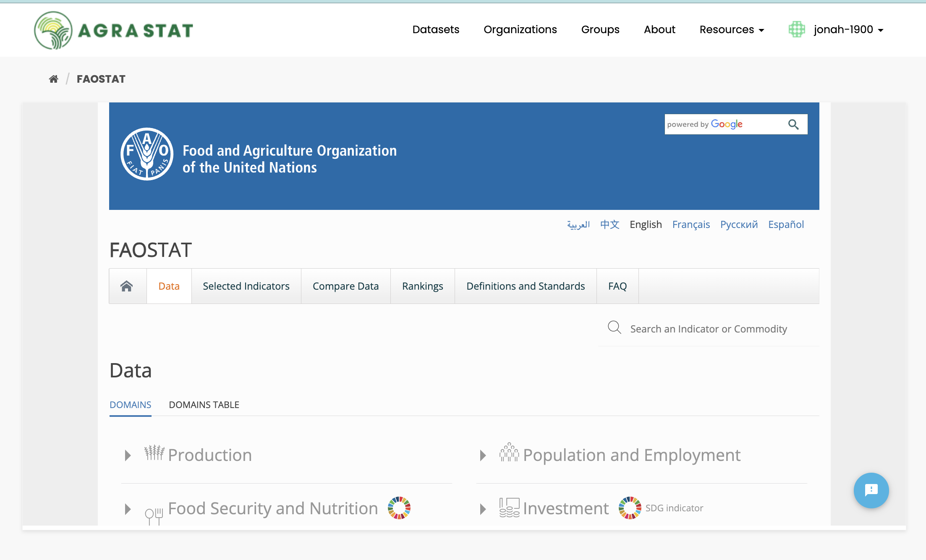Open the Rankings tab

(x=423, y=286)
